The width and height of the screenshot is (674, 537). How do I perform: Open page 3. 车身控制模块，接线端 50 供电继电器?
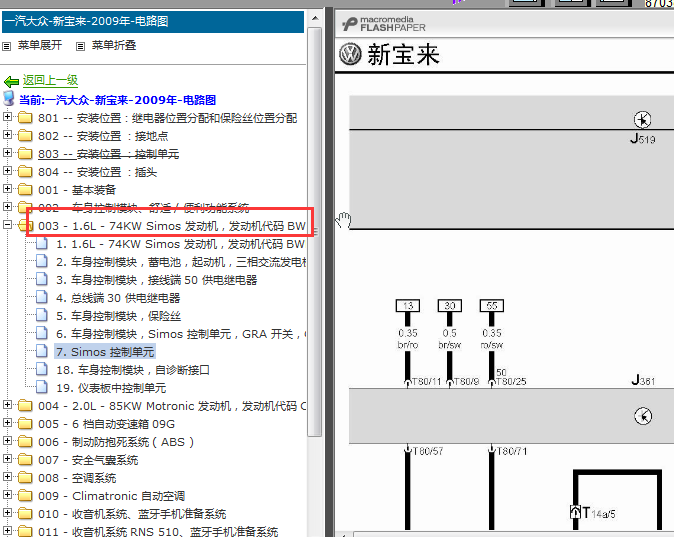pyautogui.click(x=157, y=280)
